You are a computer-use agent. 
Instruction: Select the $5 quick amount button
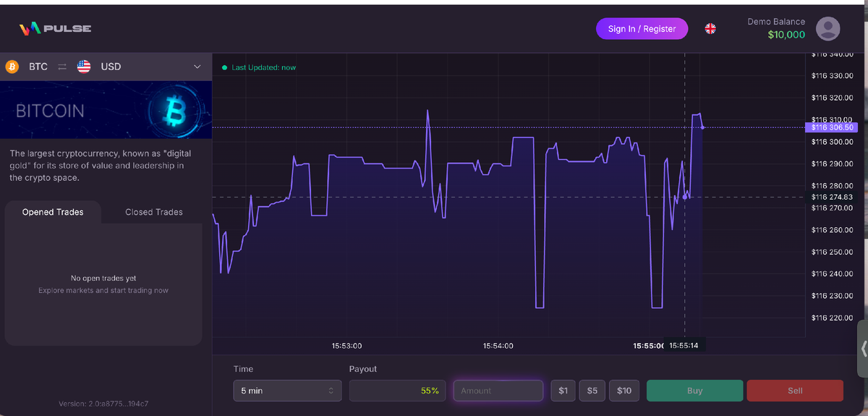592,391
